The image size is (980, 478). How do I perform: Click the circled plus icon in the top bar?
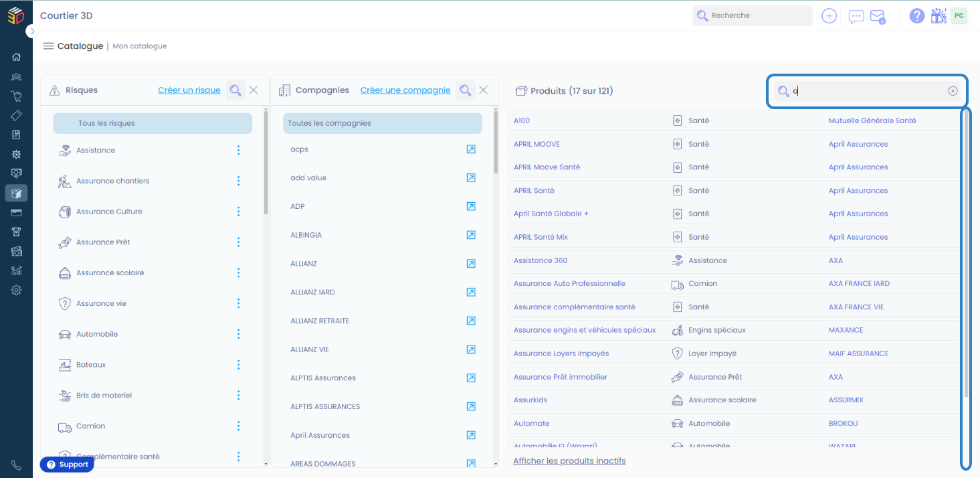pos(829,16)
